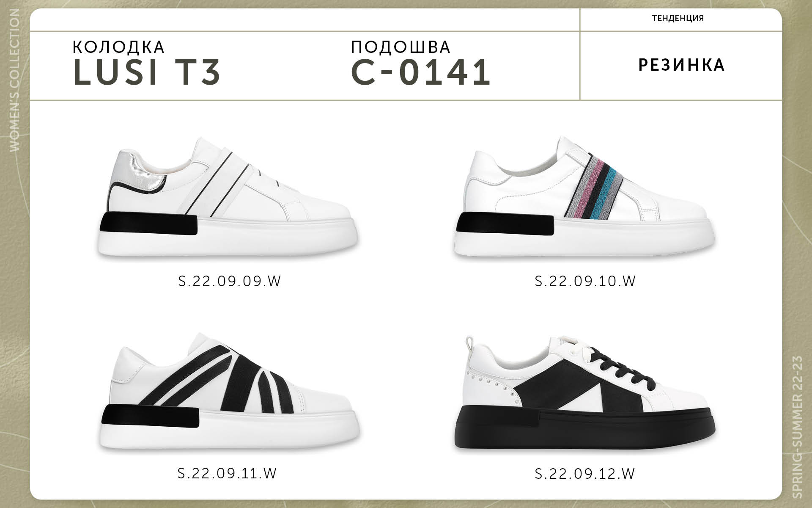Click the S.22.09.09.W sneaker image
Viewport: 812px width, 508px height.
pos(228,198)
